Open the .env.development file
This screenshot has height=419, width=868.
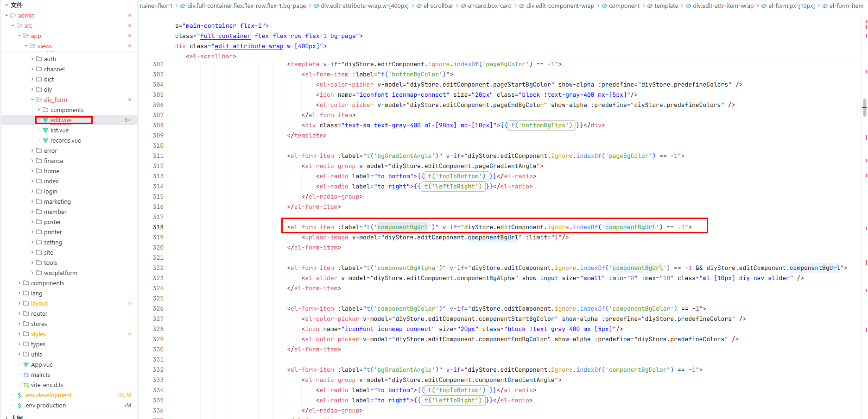coord(48,395)
